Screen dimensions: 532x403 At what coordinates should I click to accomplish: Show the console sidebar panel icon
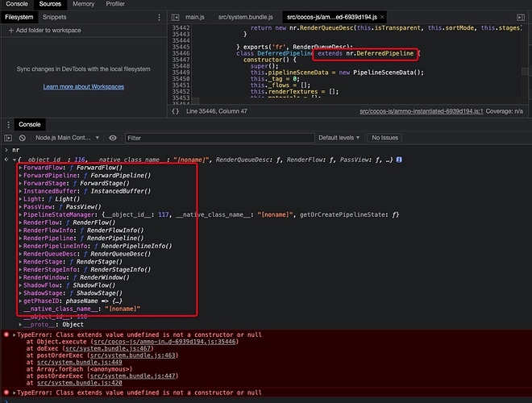point(8,138)
